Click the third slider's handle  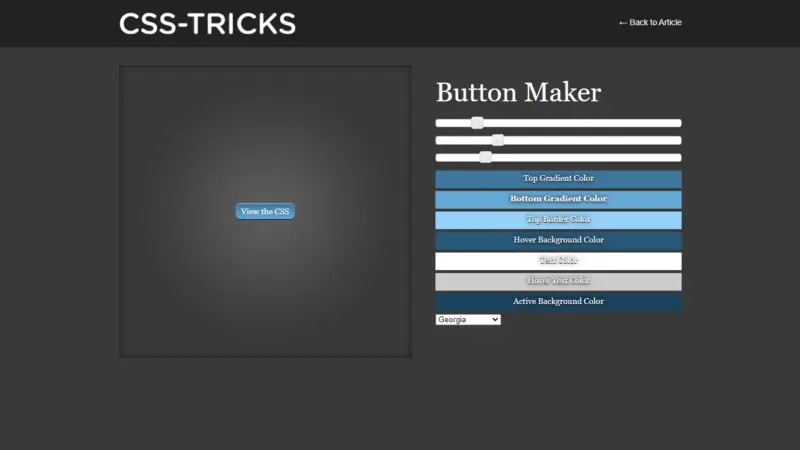485,157
